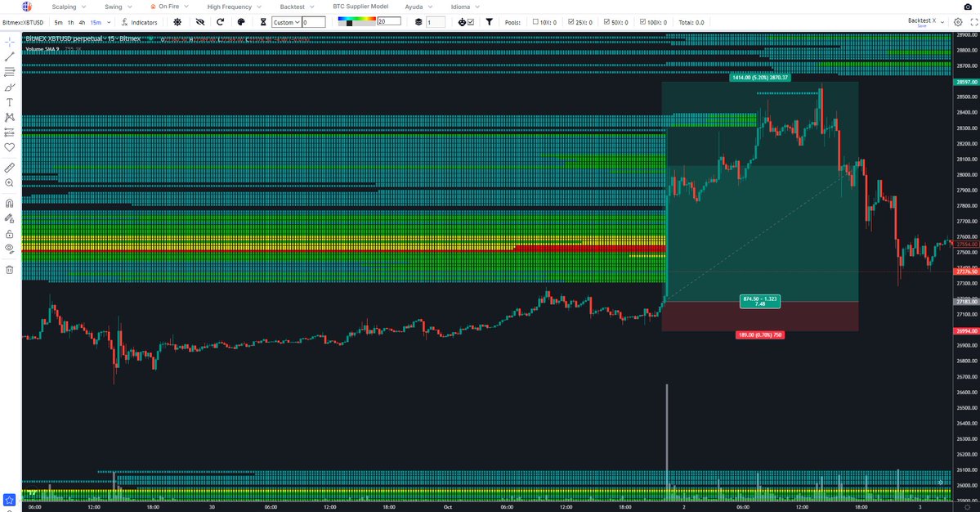The image size is (980, 512).
Task: Click the red stop-loss label 189.00
Action: coord(760,335)
